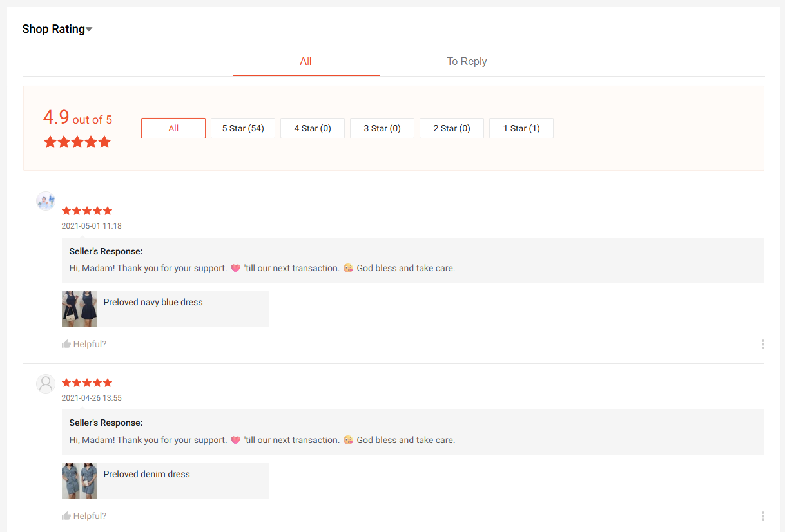Expand the Shop Rating dropdown arrow

point(90,30)
